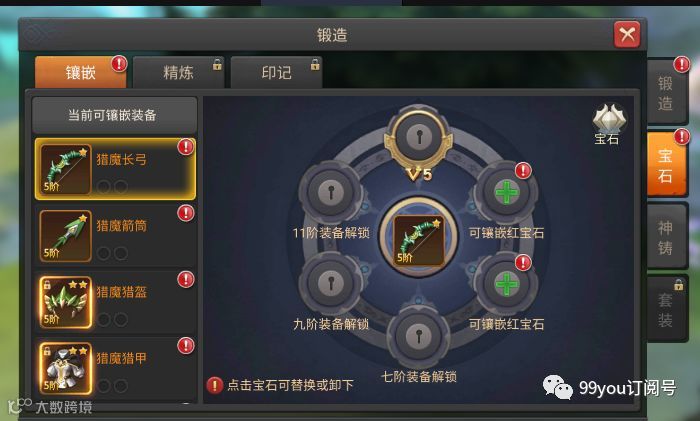Click the 七阶装备解锁 locked slot

[x=418, y=336]
